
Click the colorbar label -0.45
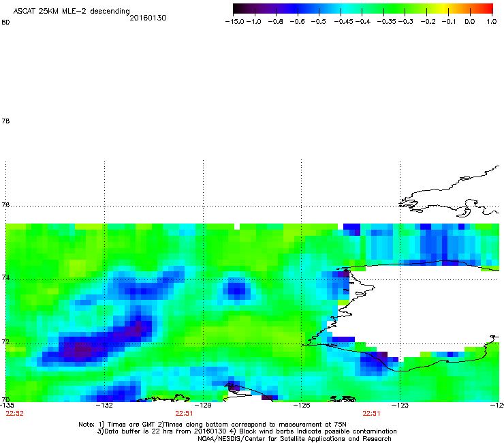click(x=343, y=22)
